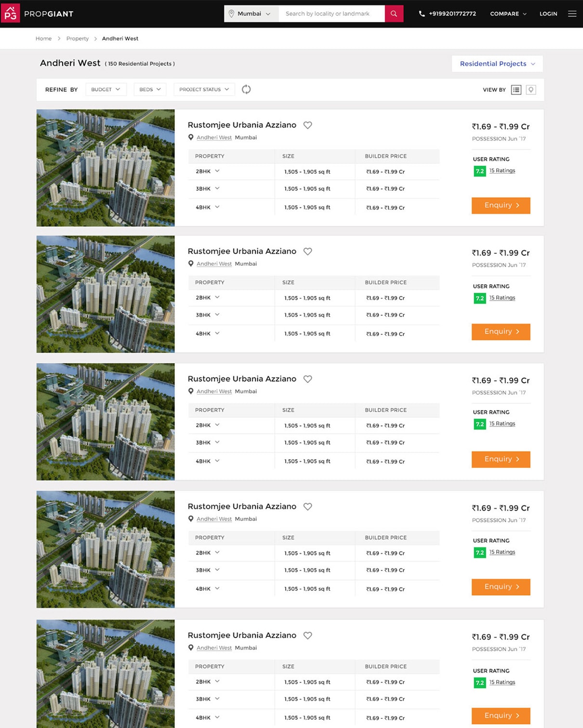The image size is (583, 728).
Task: Open the hamburger menu icon
Action: click(x=572, y=13)
